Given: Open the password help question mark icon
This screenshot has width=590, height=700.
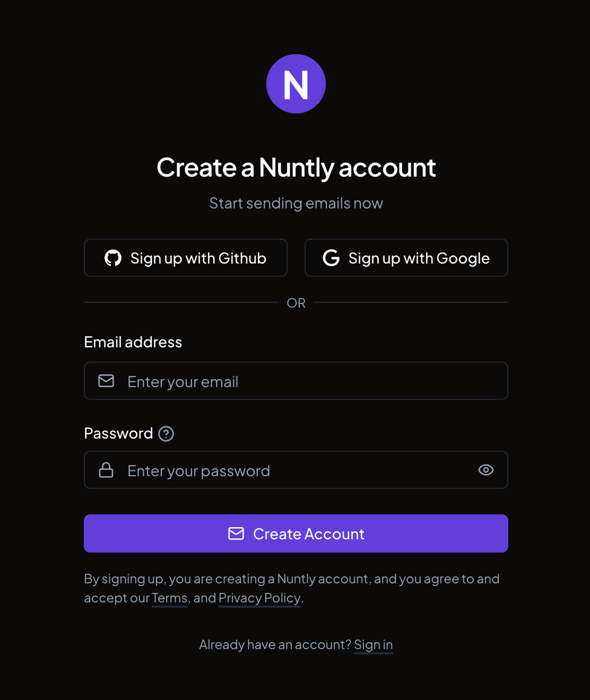Looking at the screenshot, I should tap(166, 434).
